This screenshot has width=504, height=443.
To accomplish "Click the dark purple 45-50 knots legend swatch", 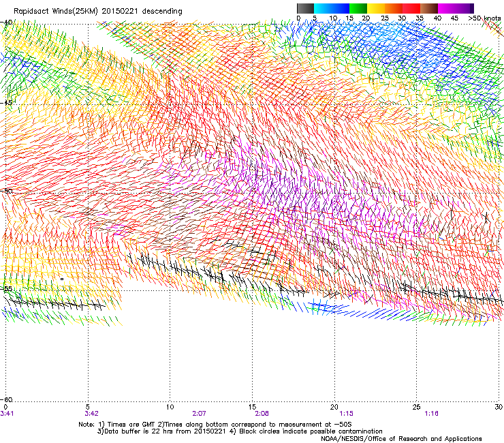I will [x=464, y=8].
